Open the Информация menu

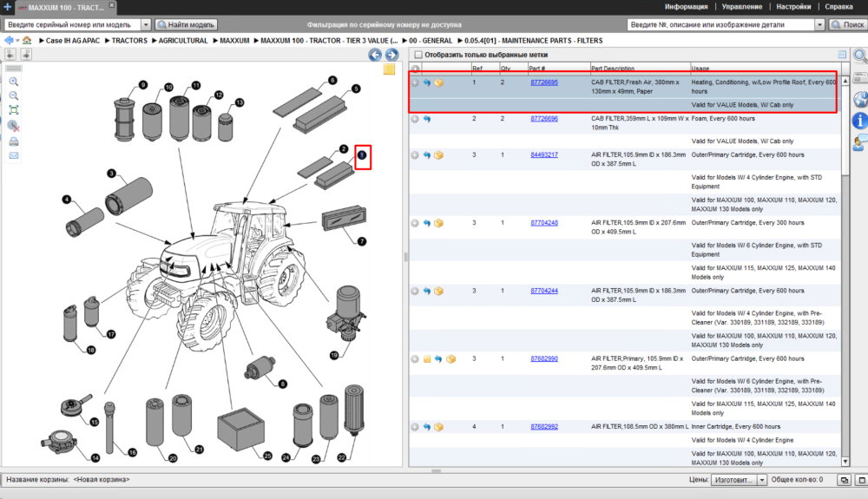point(686,7)
